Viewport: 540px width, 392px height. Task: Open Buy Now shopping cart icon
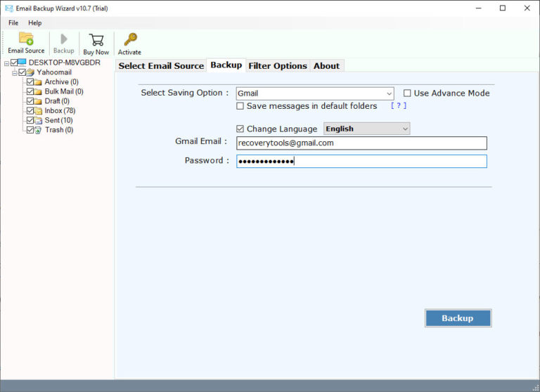point(96,39)
